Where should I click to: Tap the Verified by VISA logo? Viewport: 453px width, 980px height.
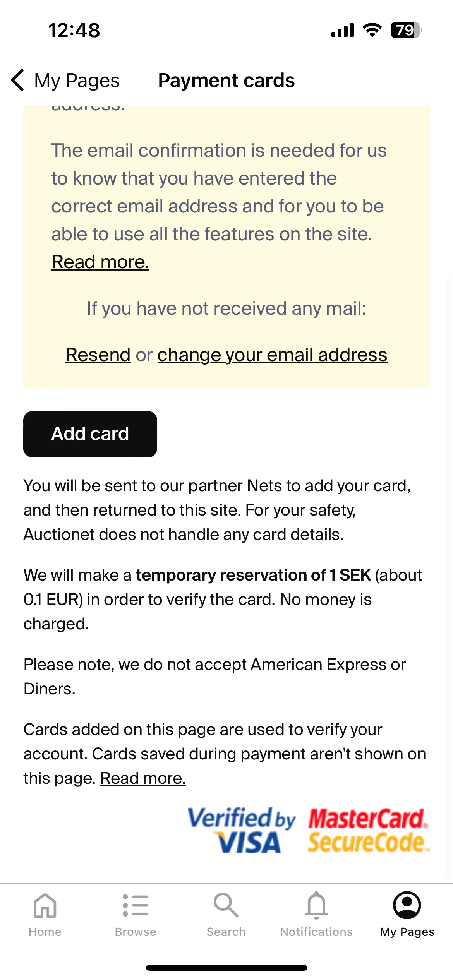(242, 829)
